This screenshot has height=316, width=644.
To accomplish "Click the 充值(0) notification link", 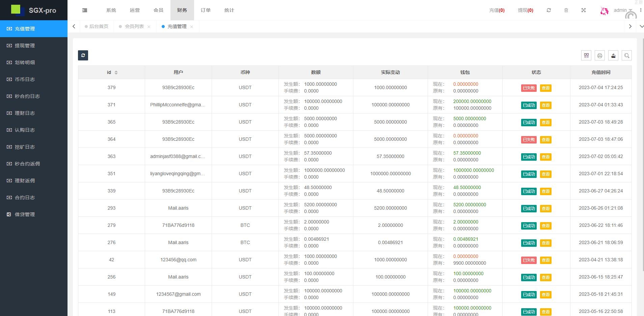I will pos(497,10).
